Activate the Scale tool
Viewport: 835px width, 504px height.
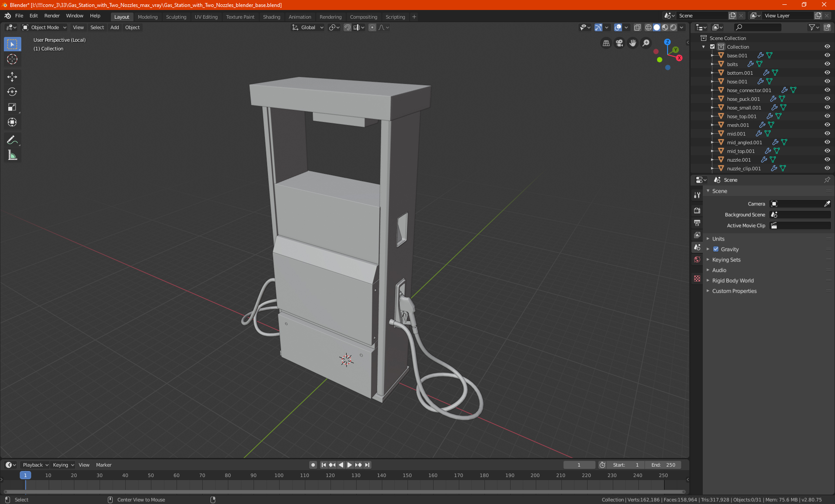tap(12, 107)
